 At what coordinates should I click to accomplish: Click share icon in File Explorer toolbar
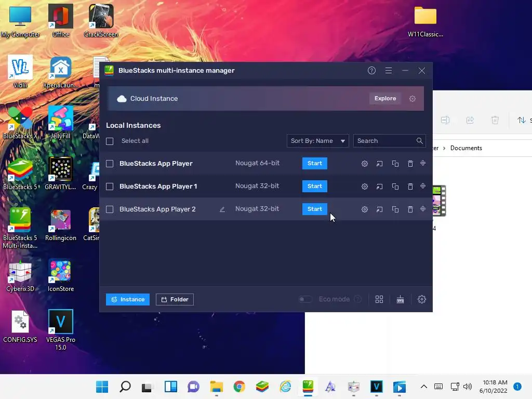(470, 120)
